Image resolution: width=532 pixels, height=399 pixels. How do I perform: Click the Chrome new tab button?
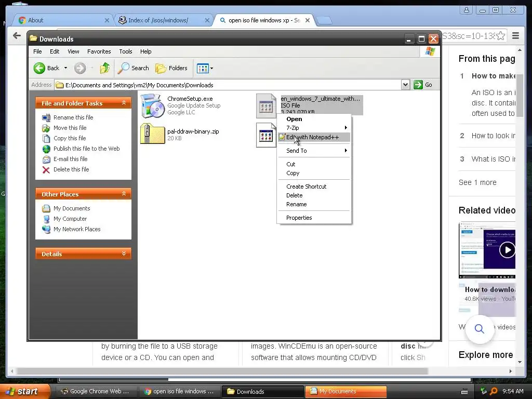pos(324,21)
